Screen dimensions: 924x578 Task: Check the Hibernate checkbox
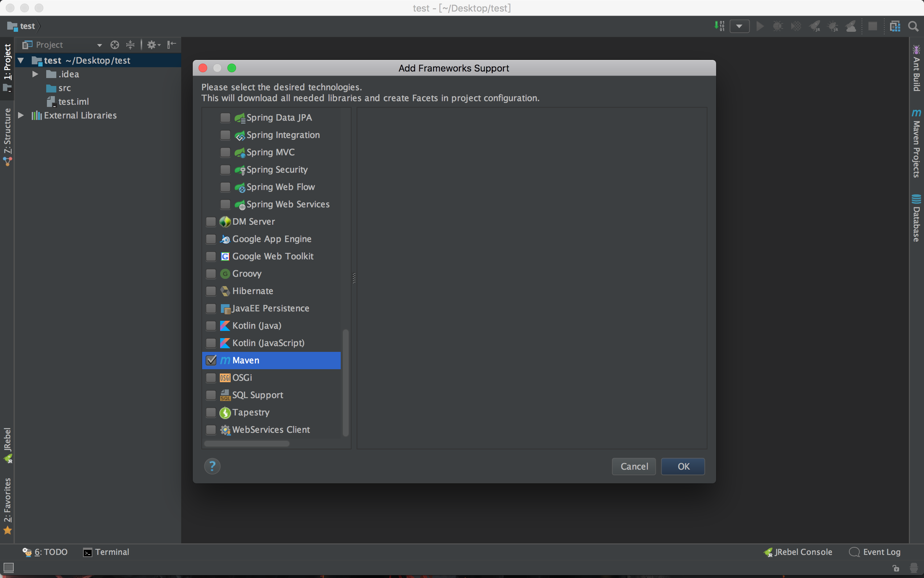point(211,291)
